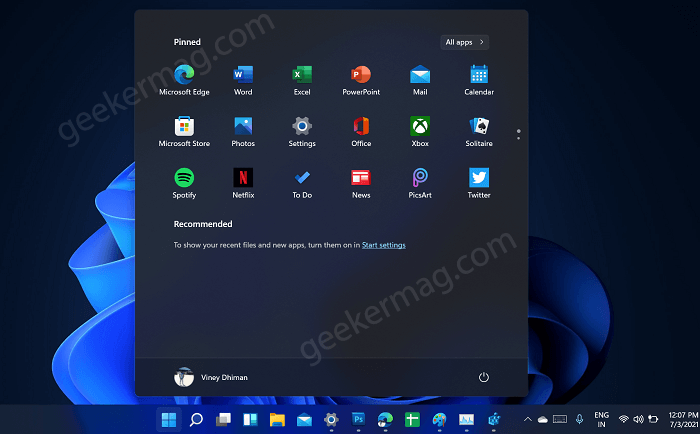The image size is (700, 434).
Task: Click the volume speaker tray icon
Action: coord(638,419)
